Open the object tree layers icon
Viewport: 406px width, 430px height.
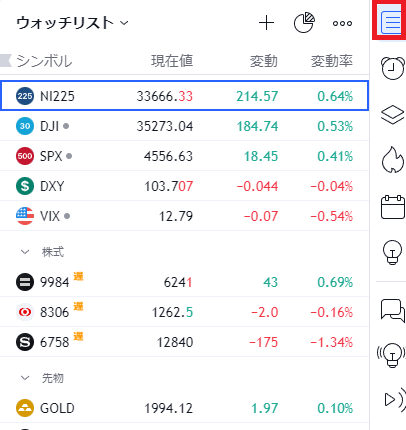(x=393, y=114)
